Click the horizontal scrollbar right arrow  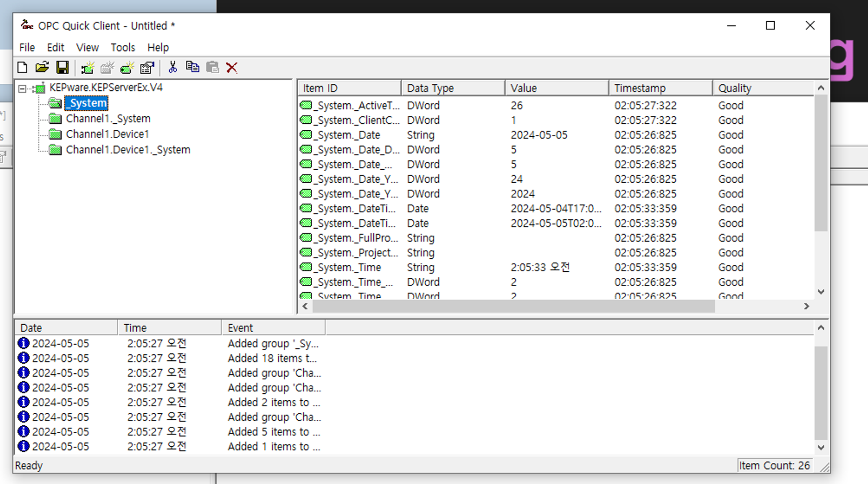pos(806,306)
